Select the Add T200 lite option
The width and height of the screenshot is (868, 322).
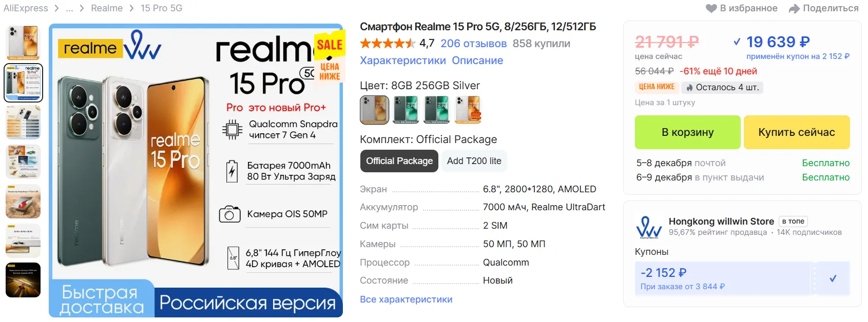(474, 161)
